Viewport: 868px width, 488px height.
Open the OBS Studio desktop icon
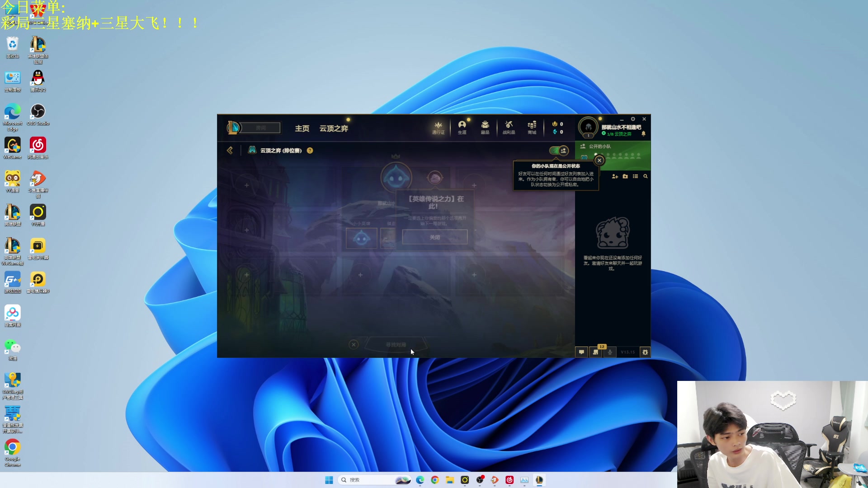(x=38, y=115)
